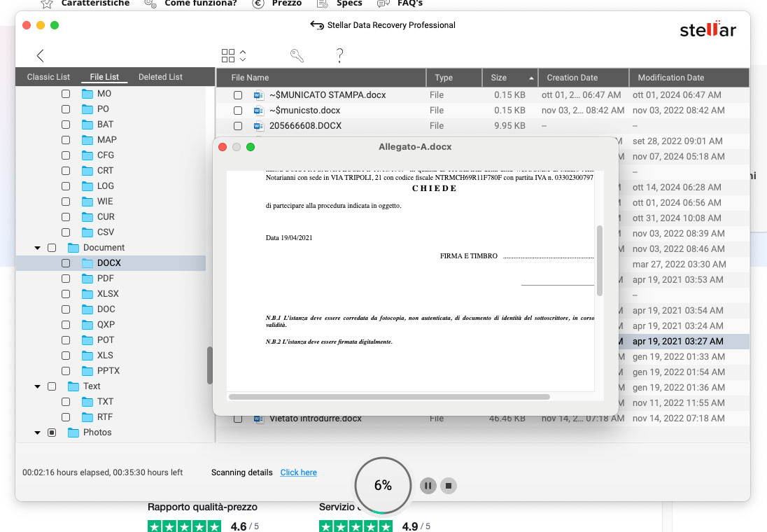The image size is (767, 532).
Task: Click the preview window vertical scrollbar
Action: point(600,260)
